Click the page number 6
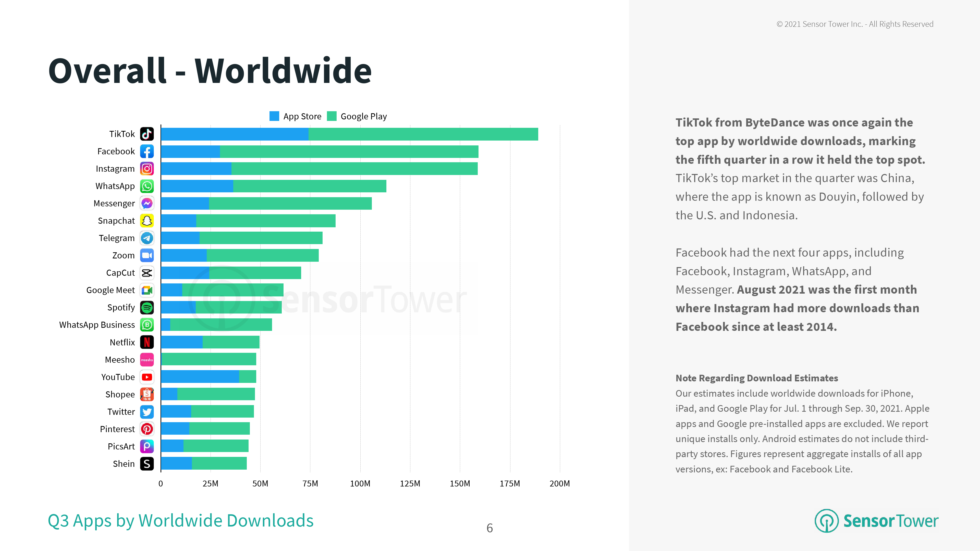The width and height of the screenshot is (980, 551). tap(490, 528)
